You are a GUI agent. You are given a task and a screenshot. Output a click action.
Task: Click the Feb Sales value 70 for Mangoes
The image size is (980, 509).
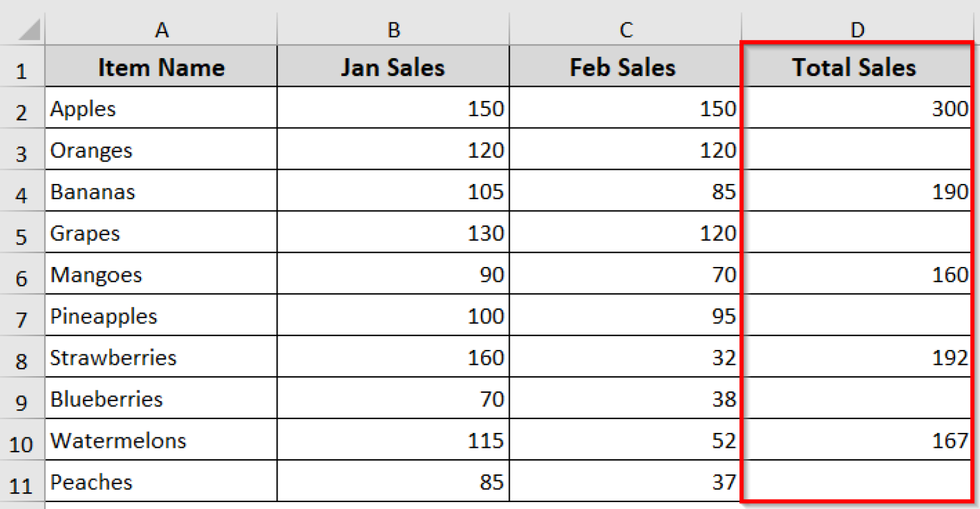[x=625, y=274]
